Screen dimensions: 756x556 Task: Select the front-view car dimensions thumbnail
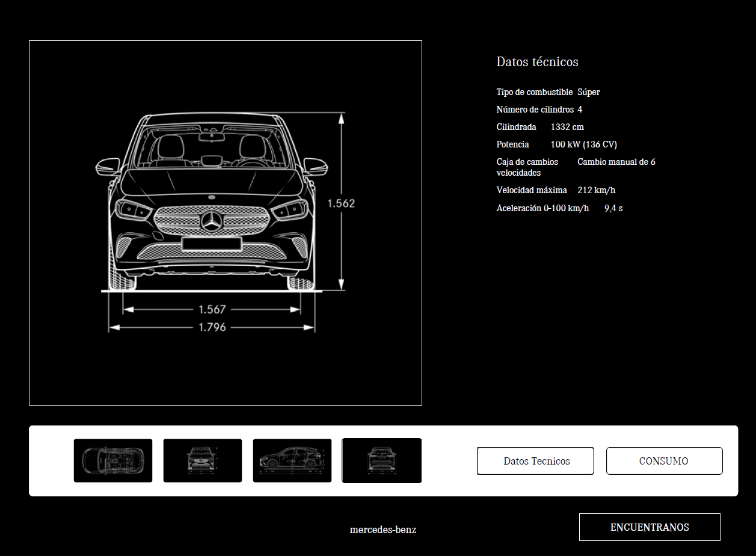[x=203, y=460]
